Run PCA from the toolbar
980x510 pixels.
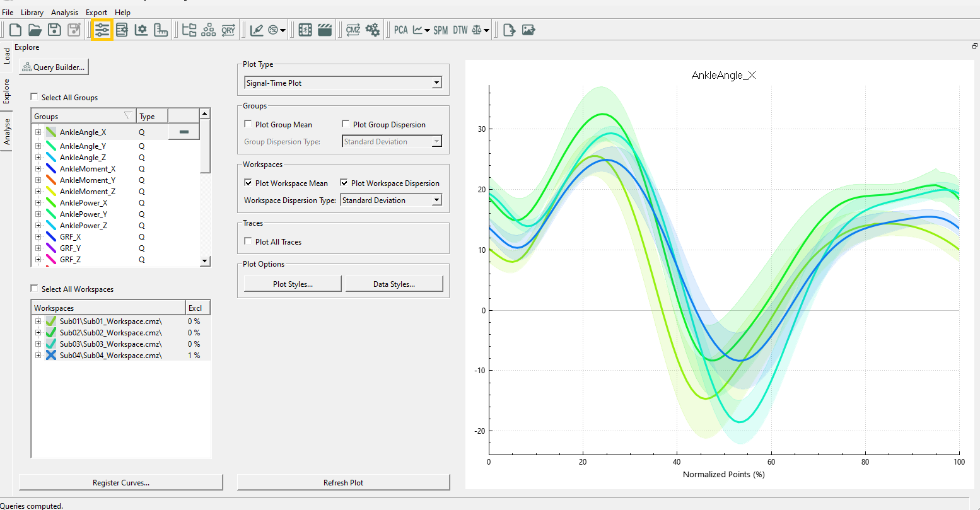click(401, 30)
